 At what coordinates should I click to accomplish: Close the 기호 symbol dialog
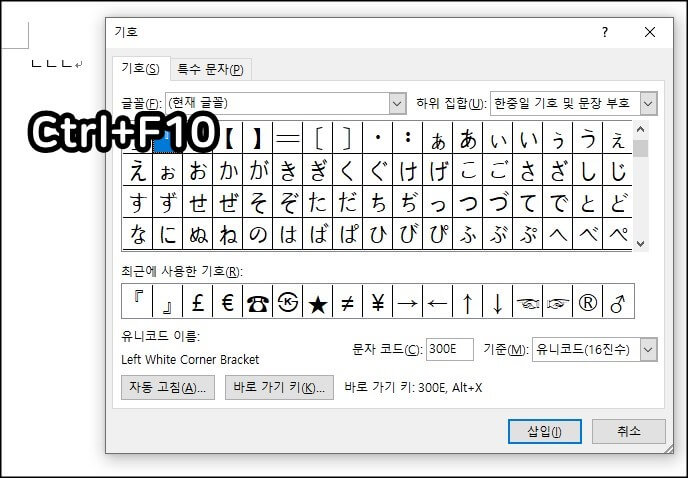click(650, 32)
